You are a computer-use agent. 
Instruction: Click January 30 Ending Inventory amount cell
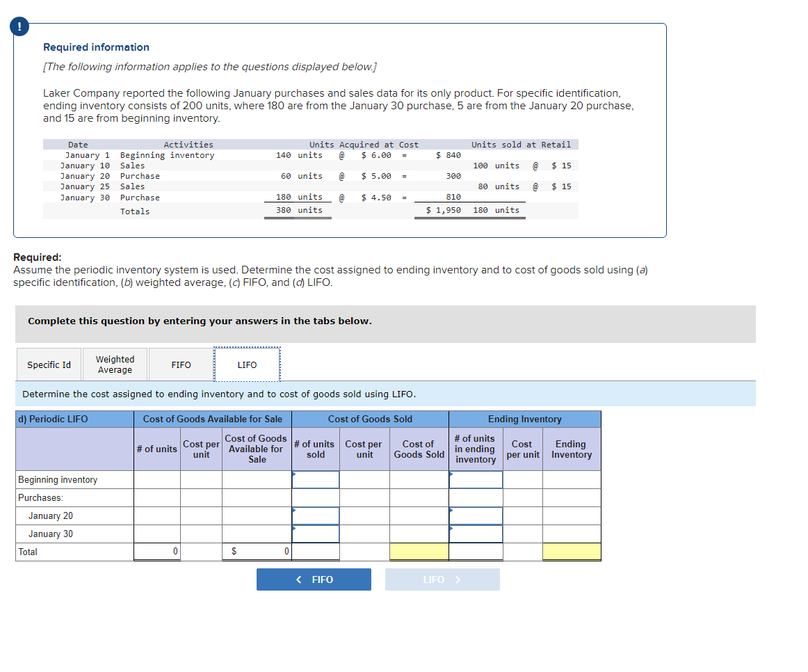pyautogui.click(x=572, y=534)
